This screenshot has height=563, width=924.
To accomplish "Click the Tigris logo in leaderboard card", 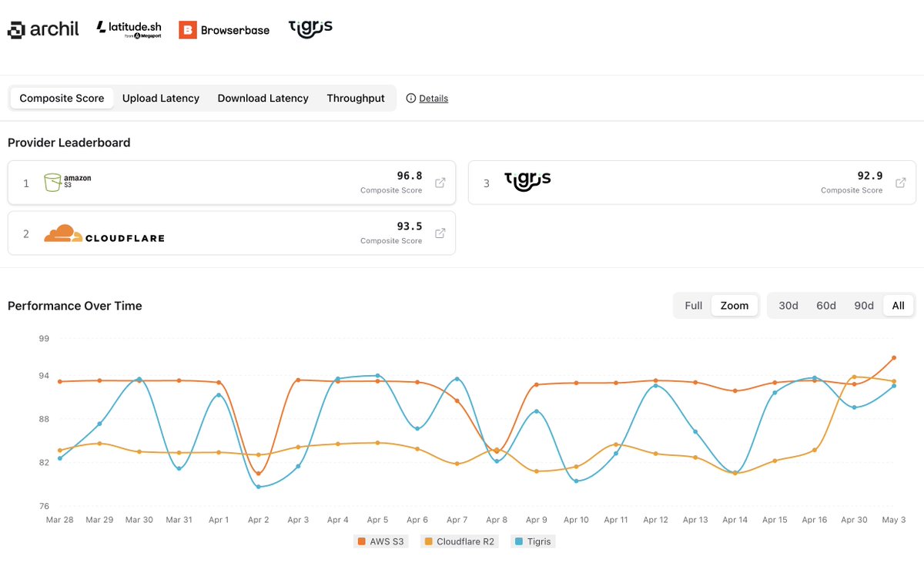I will (527, 182).
